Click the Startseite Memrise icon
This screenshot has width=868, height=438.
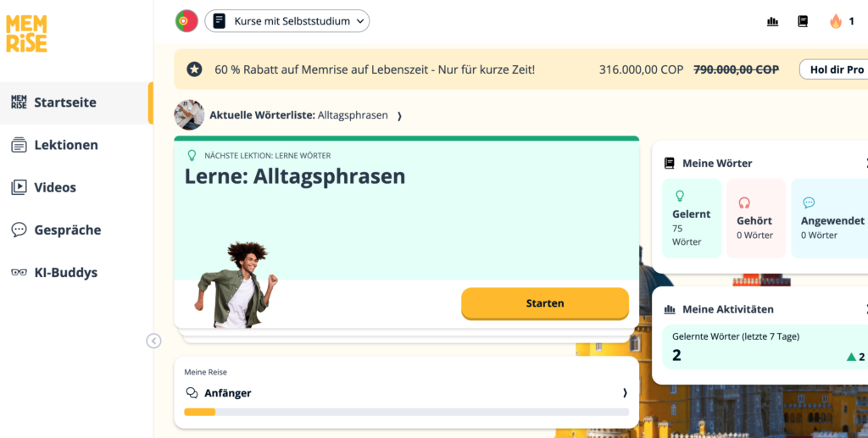pos(19,102)
